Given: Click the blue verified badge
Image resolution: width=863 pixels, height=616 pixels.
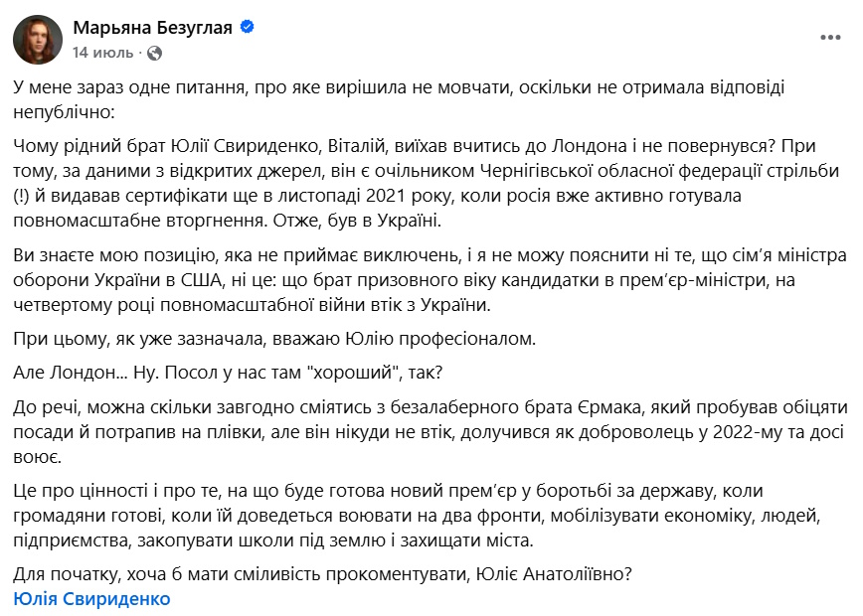Looking at the screenshot, I should (247, 28).
